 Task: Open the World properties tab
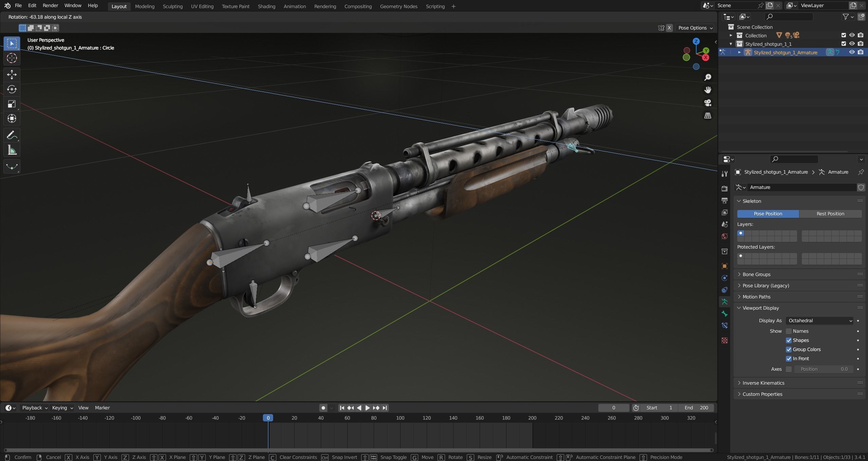click(724, 236)
